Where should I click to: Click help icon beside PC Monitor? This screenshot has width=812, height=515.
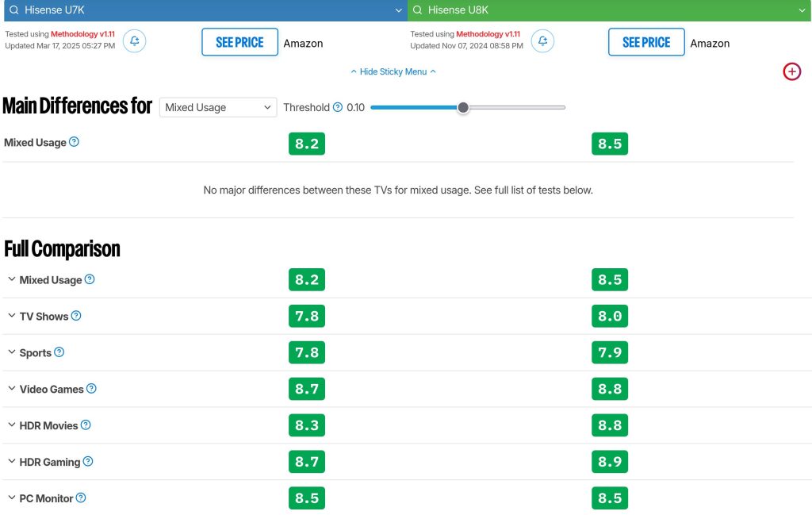81,498
